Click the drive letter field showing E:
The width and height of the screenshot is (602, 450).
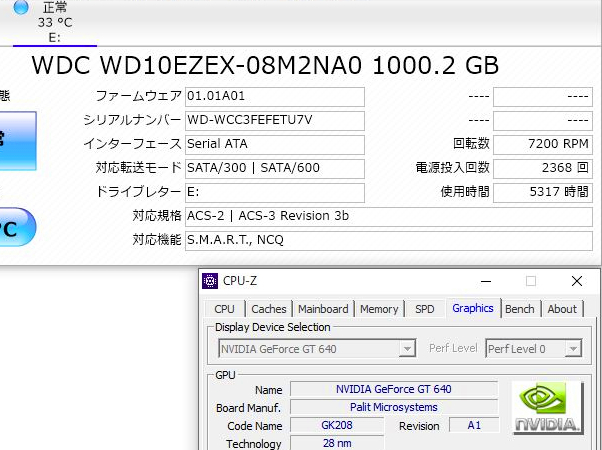click(275, 192)
